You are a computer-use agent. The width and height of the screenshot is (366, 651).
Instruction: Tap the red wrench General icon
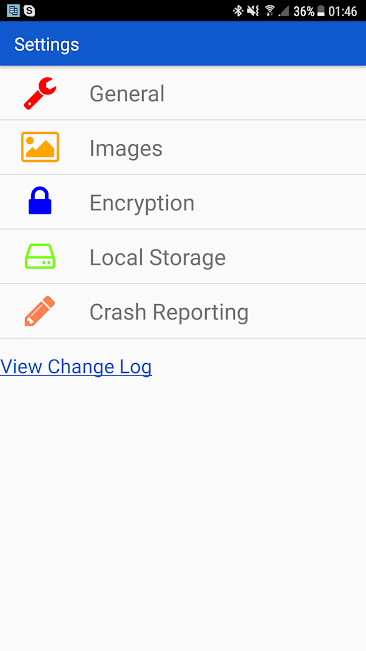click(40, 93)
